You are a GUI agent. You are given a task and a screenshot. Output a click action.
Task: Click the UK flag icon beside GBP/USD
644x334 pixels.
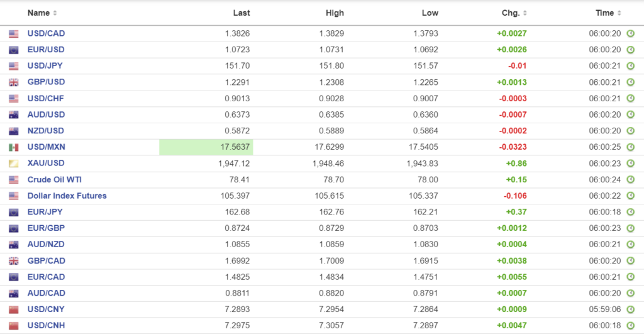(x=13, y=82)
